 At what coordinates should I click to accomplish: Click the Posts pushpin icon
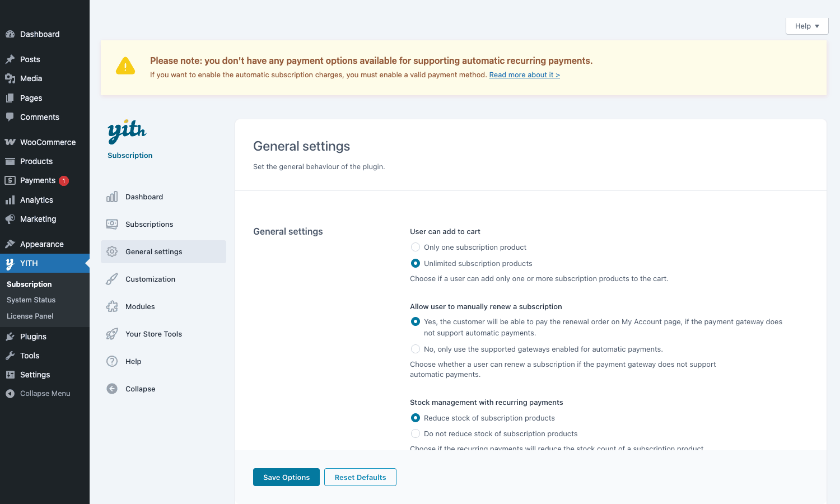point(10,59)
